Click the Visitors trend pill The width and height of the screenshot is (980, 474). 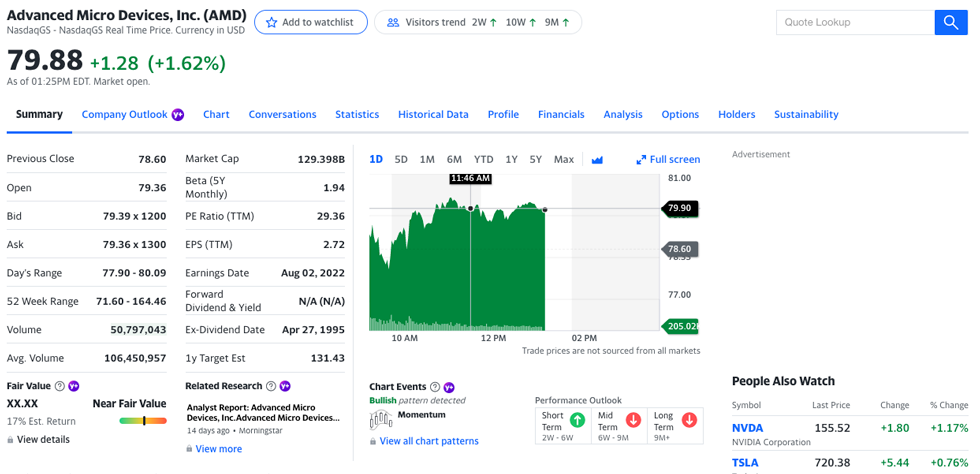(478, 23)
